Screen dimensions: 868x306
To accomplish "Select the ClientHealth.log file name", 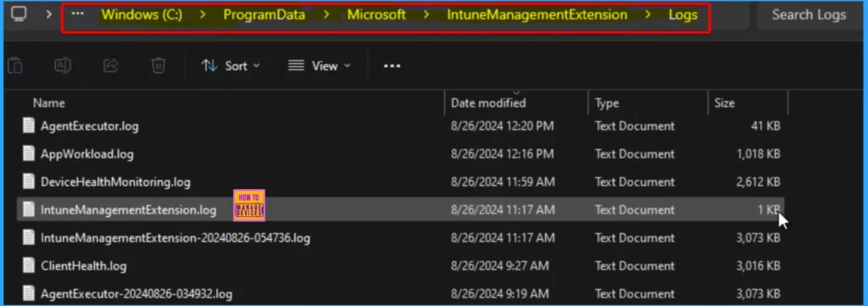I will point(84,266).
